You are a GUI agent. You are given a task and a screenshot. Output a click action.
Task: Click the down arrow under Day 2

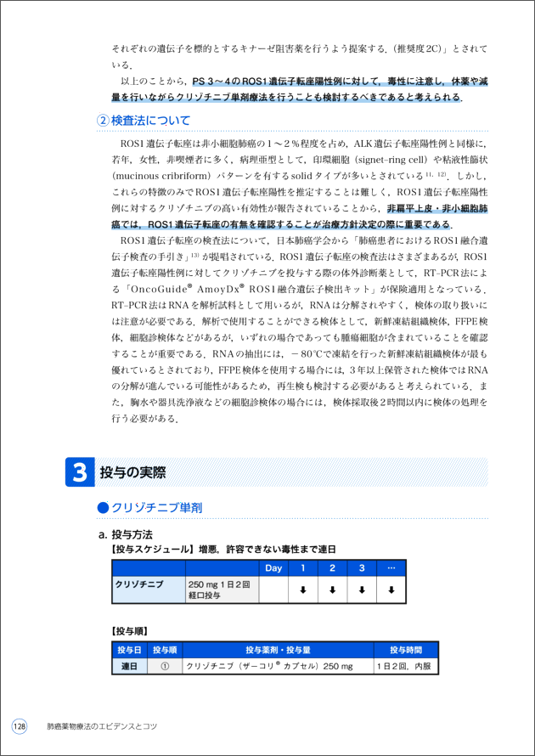(x=332, y=590)
